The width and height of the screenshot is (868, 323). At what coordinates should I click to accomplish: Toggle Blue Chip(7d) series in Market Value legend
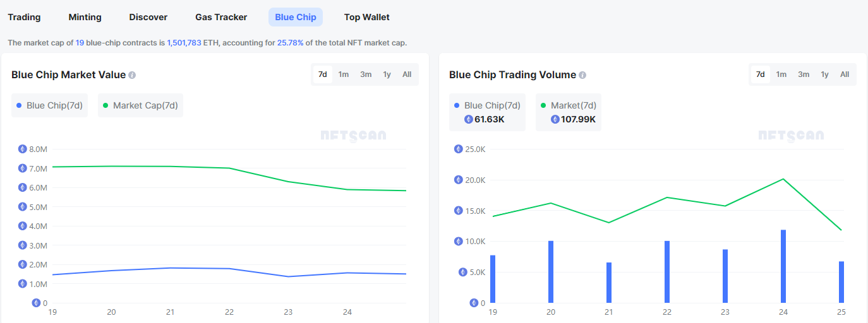pyautogui.click(x=50, y=105)
